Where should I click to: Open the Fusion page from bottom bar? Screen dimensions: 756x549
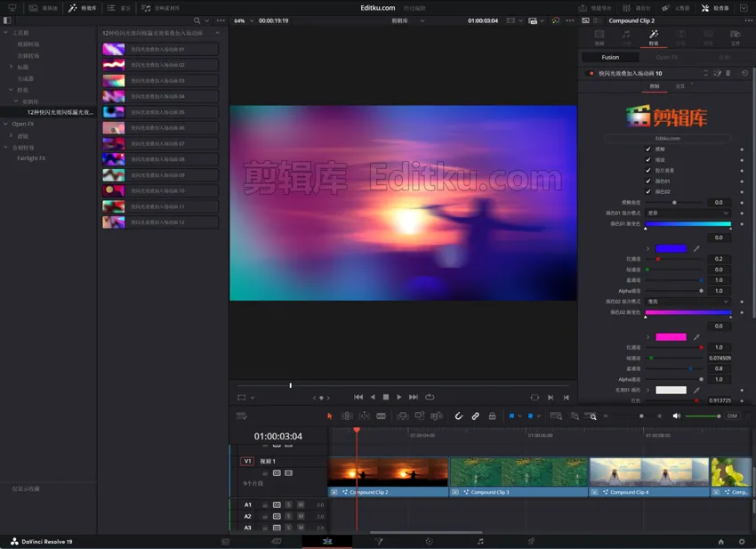[x=379, y=542]
